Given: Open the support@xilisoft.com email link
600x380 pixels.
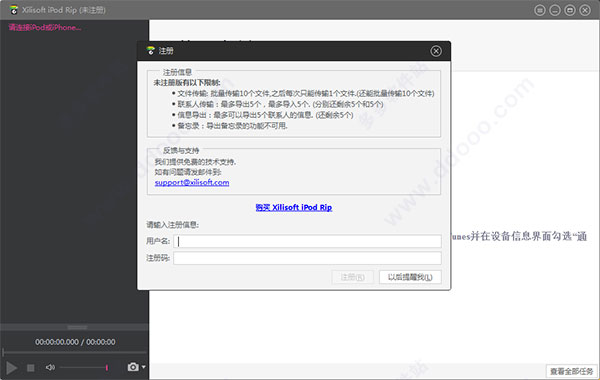Looking at the screenshot, I should click(192, 183).
